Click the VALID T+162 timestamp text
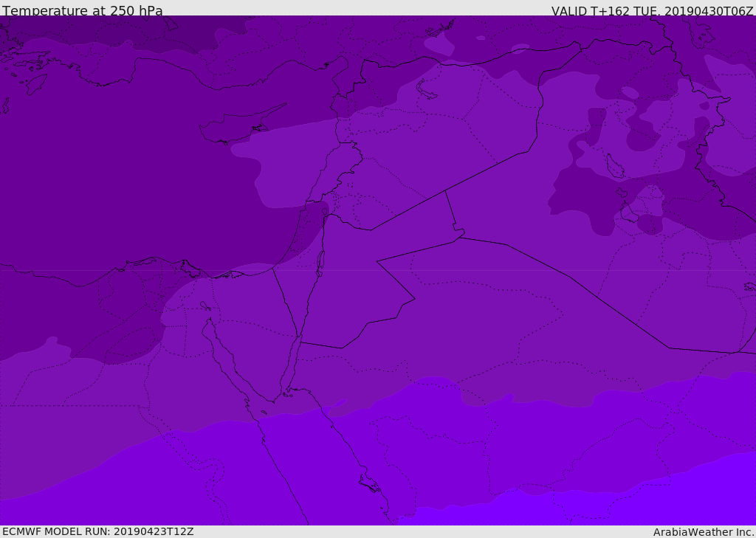This screenshot has width=756, height=538. pos(652,10)
